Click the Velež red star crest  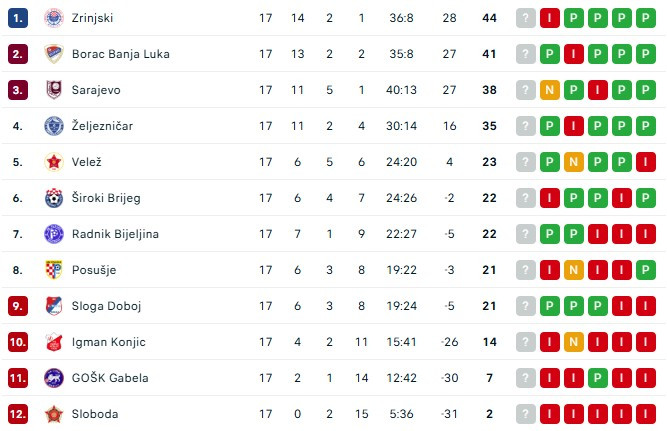(53, 162)
